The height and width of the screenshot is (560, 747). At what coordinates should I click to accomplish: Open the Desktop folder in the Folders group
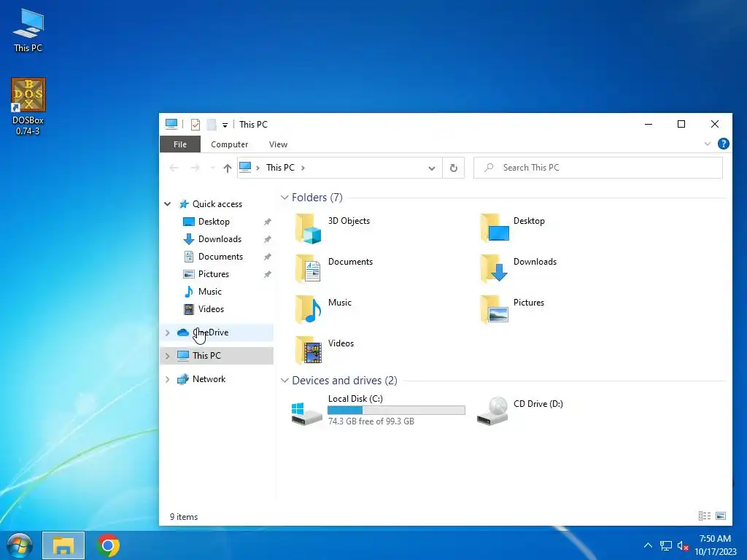point(495,228)
